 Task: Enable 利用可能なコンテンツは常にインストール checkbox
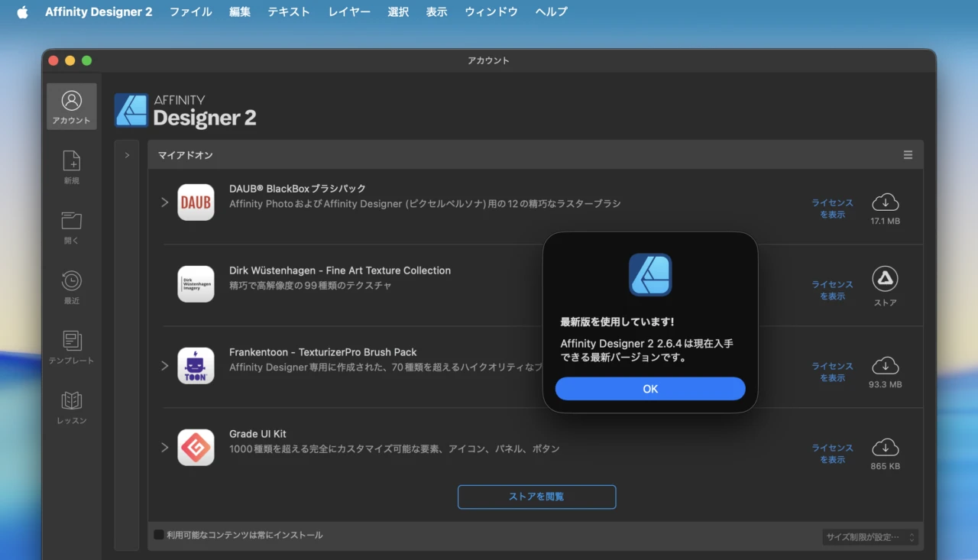click(157, 536)
